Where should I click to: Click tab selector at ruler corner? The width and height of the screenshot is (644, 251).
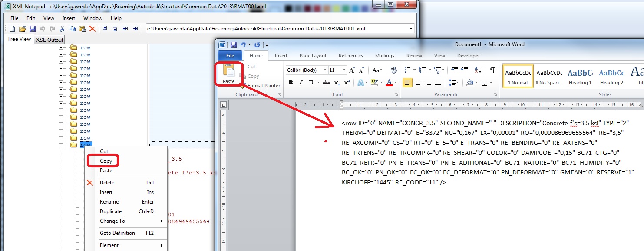[223, 105]
